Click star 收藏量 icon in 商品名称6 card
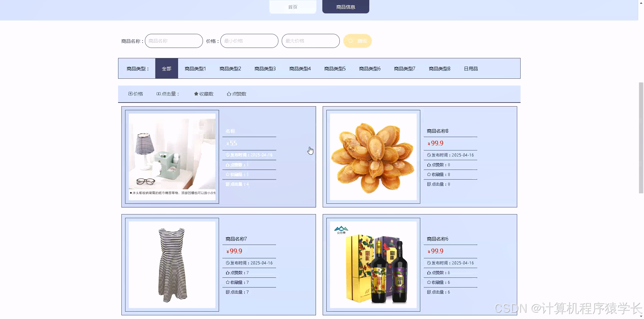 click(x=429, y=282)
